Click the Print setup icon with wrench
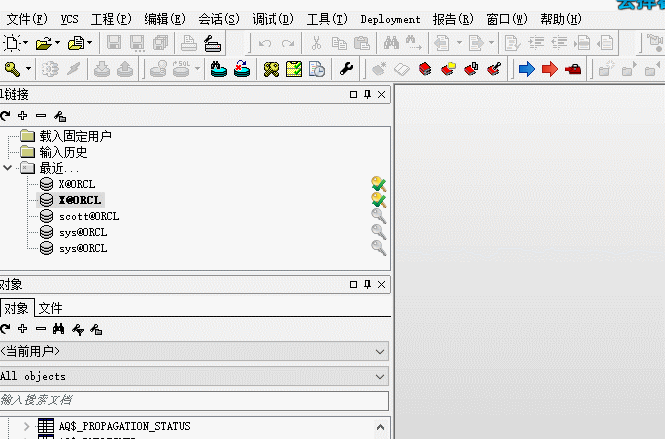 (212, 43)
